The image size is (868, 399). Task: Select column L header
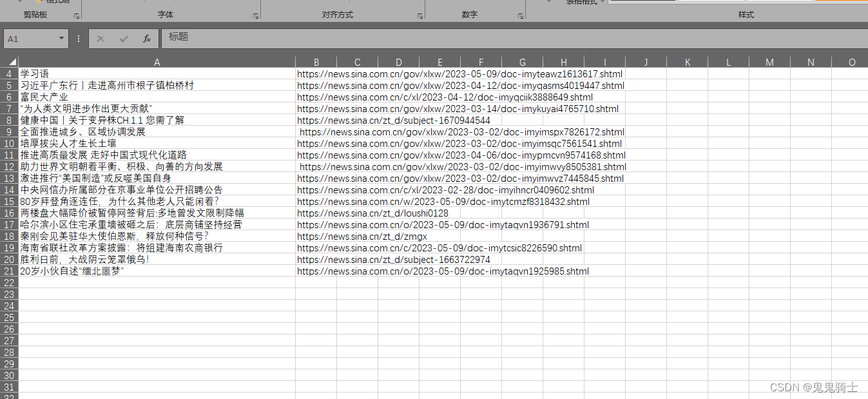click(x=729, y=62)
